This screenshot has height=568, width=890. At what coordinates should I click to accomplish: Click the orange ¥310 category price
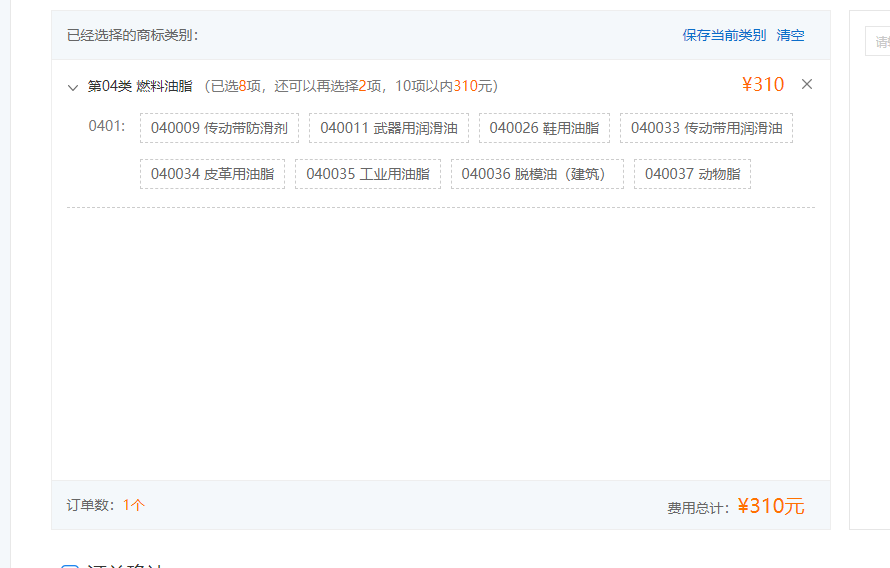tap(763, 85)
